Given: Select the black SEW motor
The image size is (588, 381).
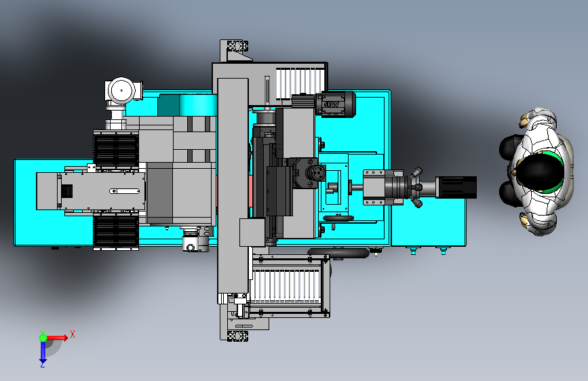Looking at the screenshot, I should tap(336, 104).
